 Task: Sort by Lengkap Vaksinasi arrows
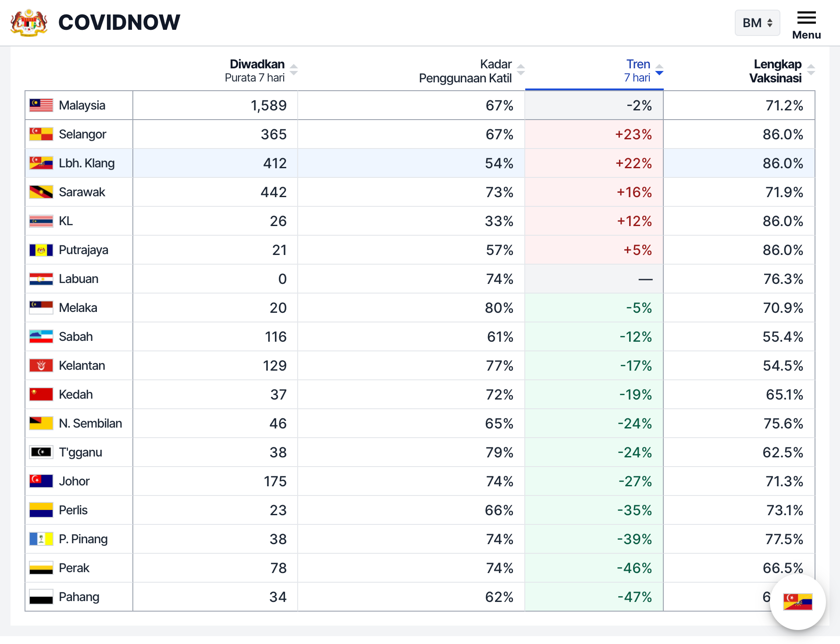point(811,70)
